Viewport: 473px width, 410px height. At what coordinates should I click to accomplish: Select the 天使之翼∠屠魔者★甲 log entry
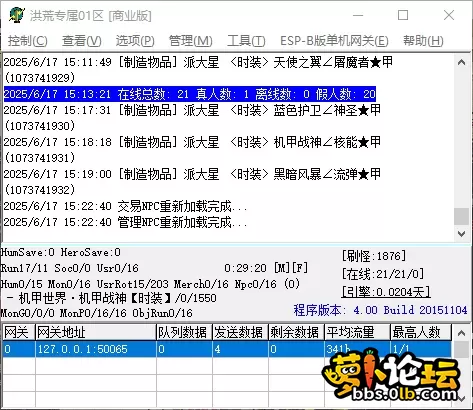click(x=198, y=62)
